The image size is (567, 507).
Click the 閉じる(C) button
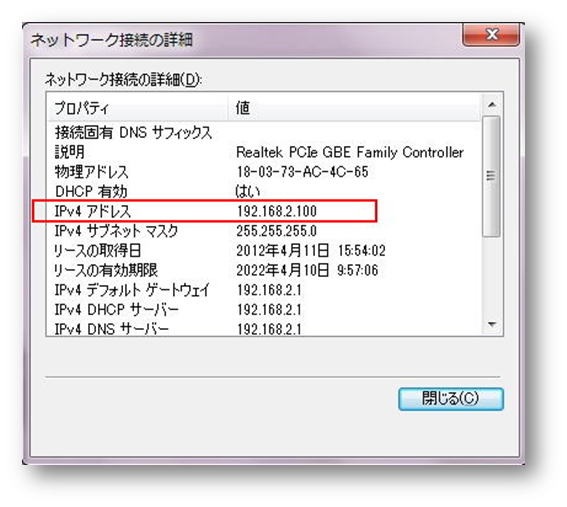pos(451,399)
